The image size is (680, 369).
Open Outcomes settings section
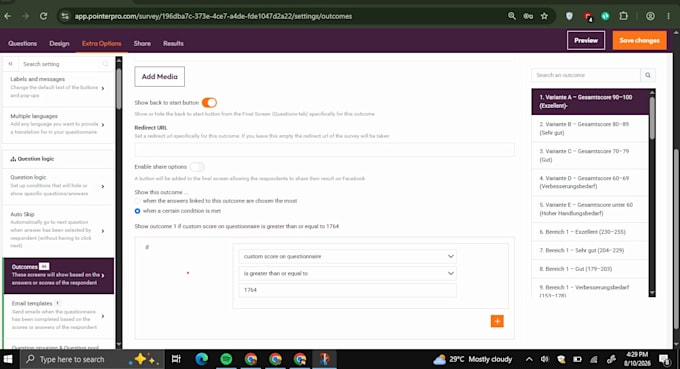58,275
